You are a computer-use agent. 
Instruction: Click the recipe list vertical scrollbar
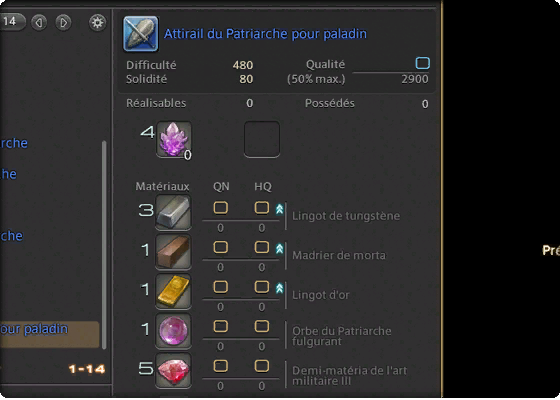[x=104, y=245]
